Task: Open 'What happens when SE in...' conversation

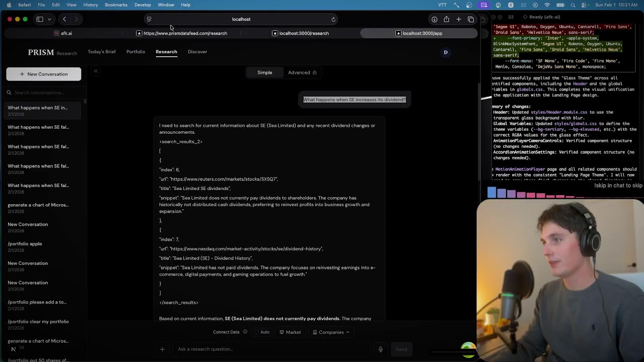Action: [x=43, y=111]
